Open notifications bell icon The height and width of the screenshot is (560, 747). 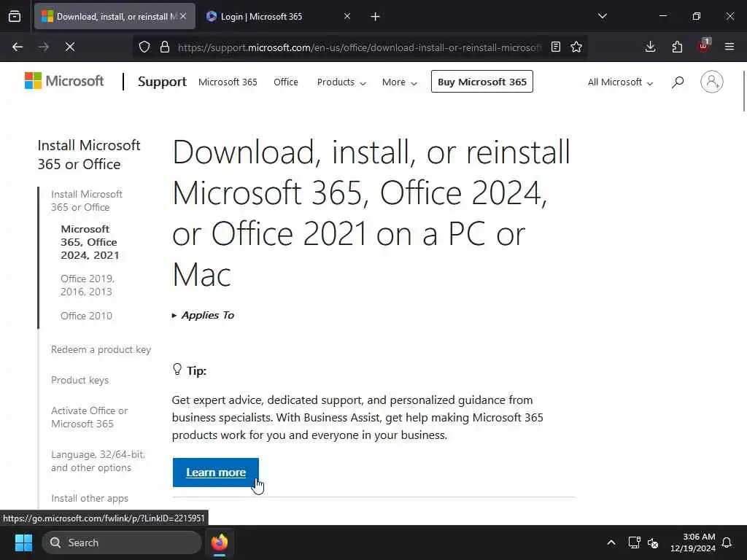[x=727, y=542]
